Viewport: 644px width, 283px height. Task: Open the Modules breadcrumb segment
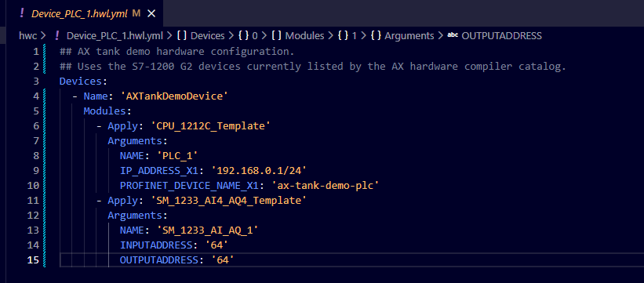click(x=305, y=36)
